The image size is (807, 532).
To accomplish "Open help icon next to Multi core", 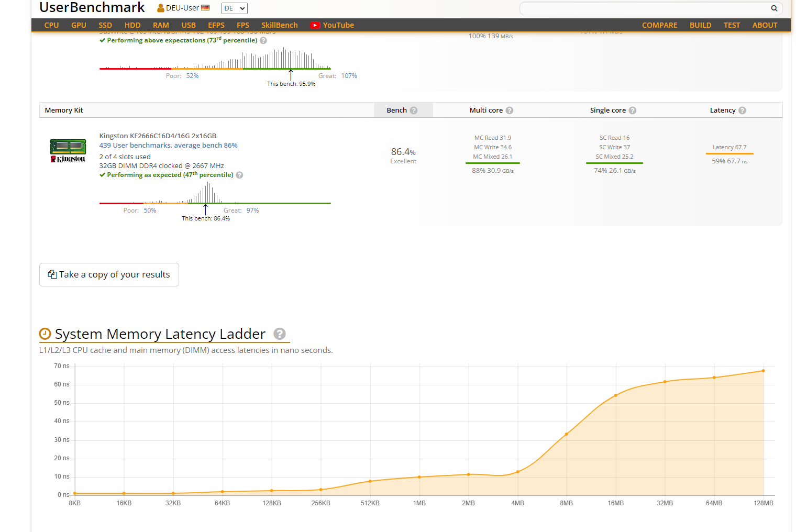I will coord(510,110).
